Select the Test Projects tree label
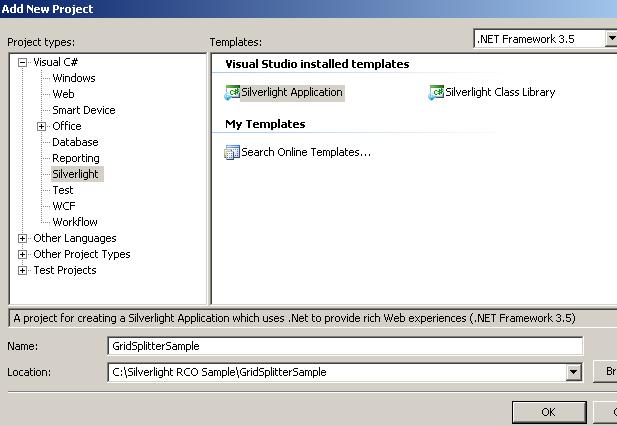Image resolution: width=617 pixels, height=426 pixels. (65, 271)
